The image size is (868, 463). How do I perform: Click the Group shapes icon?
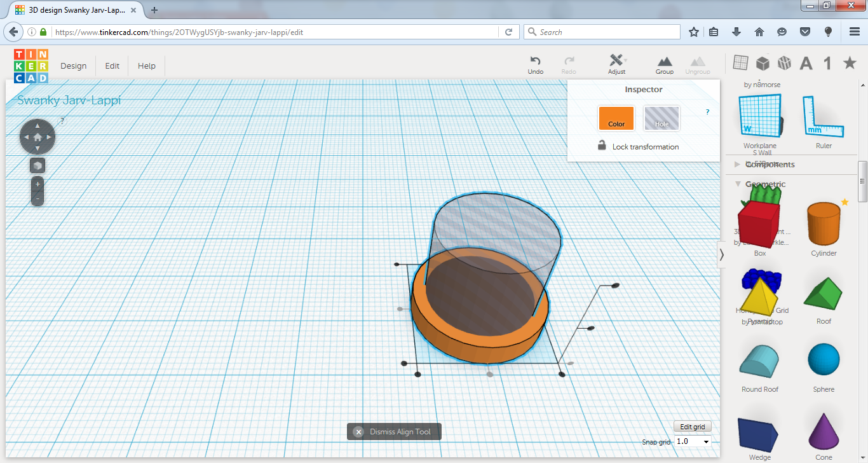tap(665, 61)
